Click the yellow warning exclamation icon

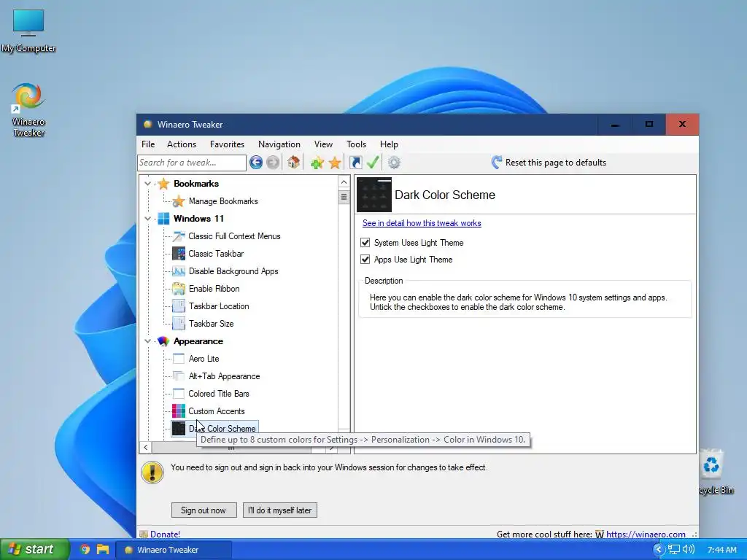(x=152, y=472)
